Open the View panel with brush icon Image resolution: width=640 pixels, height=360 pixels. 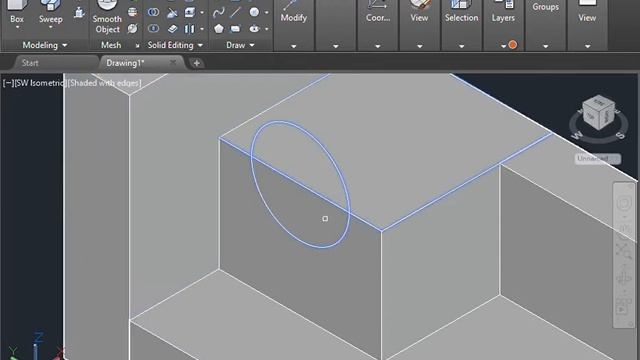419,12
